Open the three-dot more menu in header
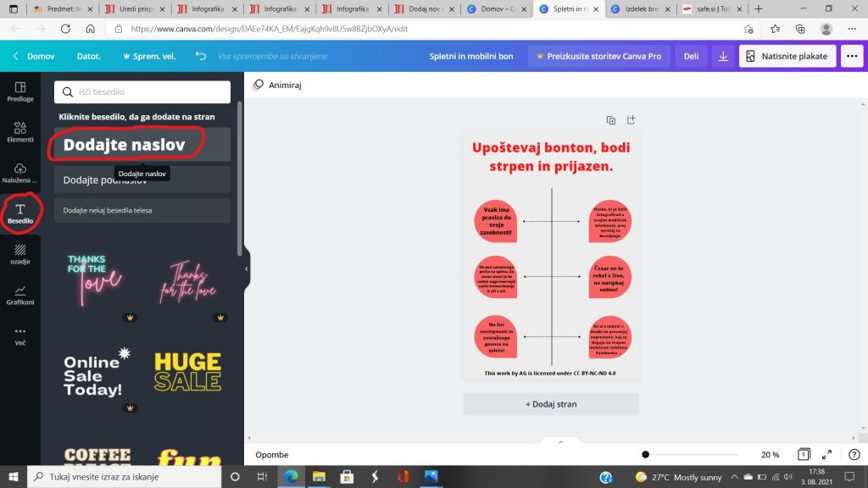Viewport: 868px width, 488px height. pyautogui.click(x=852, y=56)
